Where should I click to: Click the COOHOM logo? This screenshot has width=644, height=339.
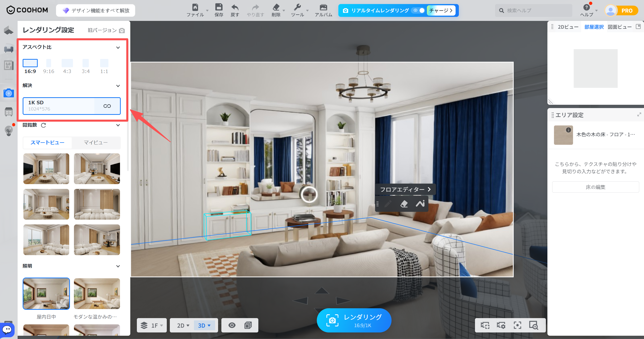[x=27, y=10]
